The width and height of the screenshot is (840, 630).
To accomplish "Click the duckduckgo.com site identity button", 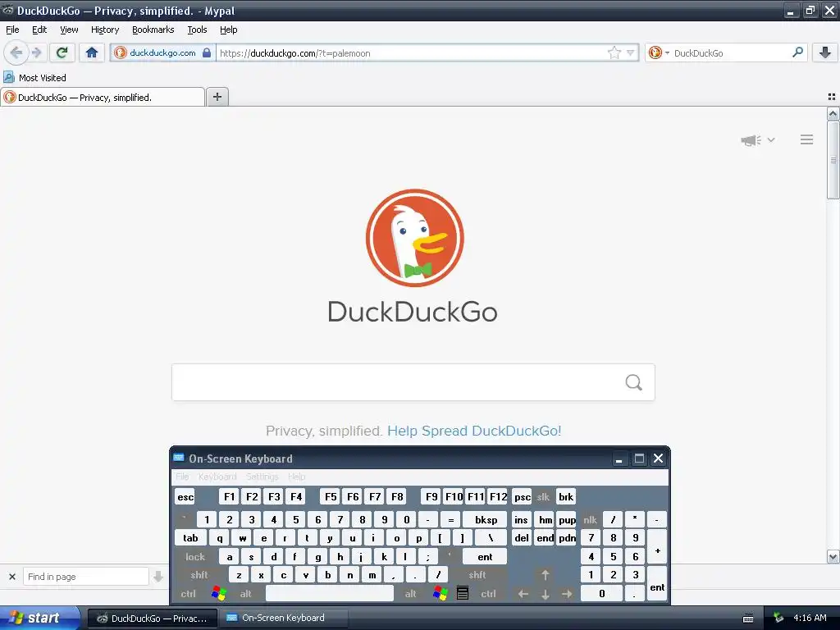I will [x=162, y=52].
